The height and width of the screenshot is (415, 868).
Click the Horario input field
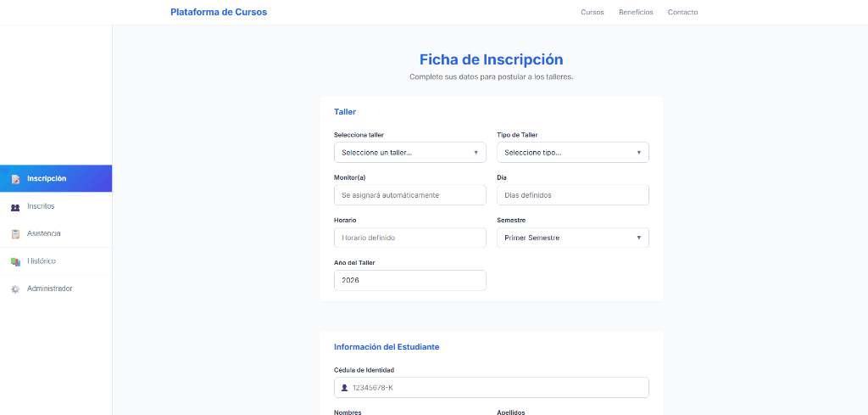tap(410, 238)
